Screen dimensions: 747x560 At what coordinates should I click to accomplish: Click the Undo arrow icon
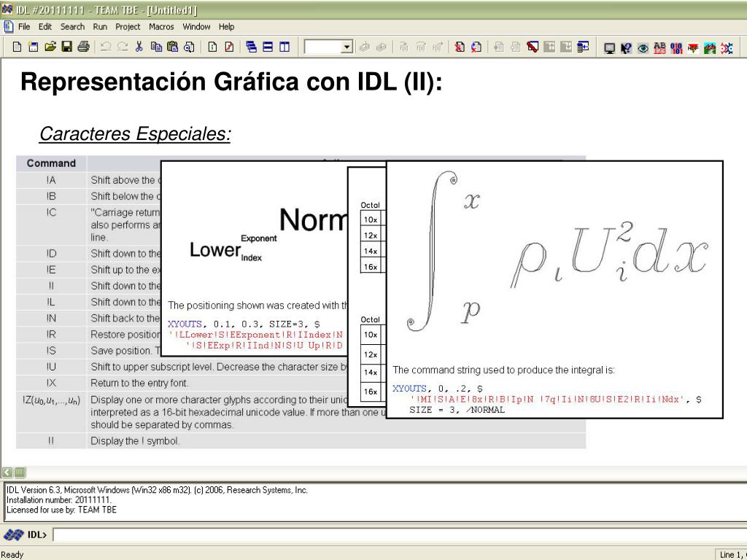coord(106,47)
